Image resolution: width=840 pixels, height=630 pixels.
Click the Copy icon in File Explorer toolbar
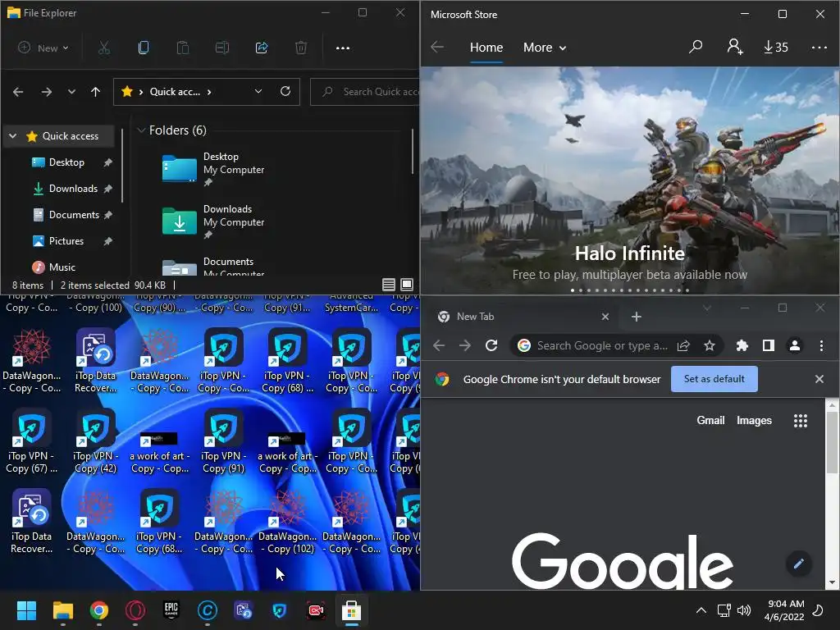(x=144, y=48)
